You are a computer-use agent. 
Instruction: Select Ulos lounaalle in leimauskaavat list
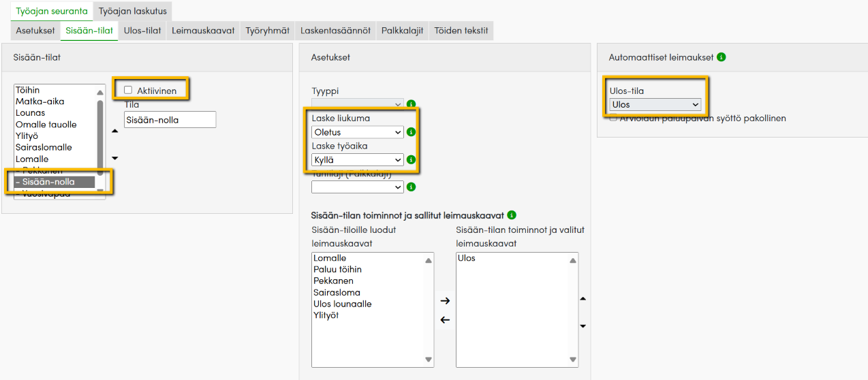[343, 304]
